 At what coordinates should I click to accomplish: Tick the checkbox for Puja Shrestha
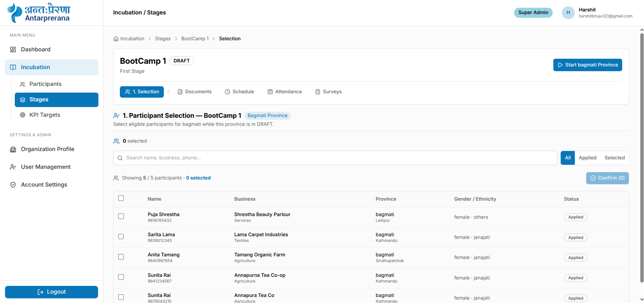tap(121, 216)
